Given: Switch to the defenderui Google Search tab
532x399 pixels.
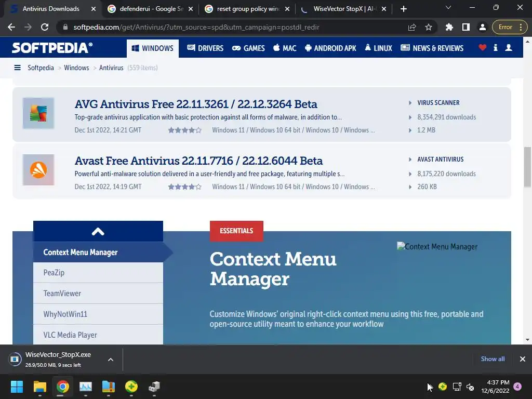Looking at the screenshot, I should tap(149, 9).
